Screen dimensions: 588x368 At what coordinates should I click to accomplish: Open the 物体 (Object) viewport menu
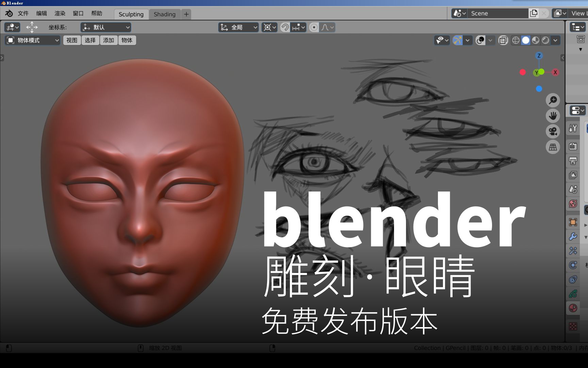[127, 40]
